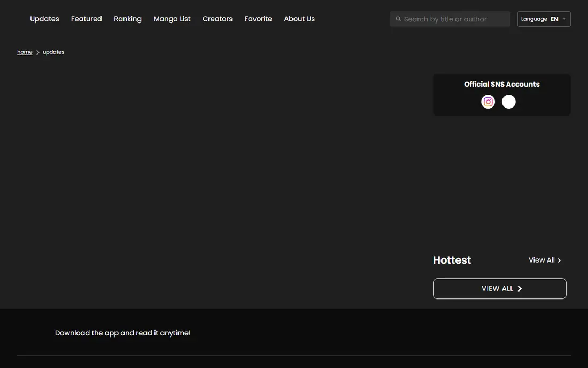This screenshot has height=368, width=588.
Task: Open the Manga List page
Action: pos(172,19)
